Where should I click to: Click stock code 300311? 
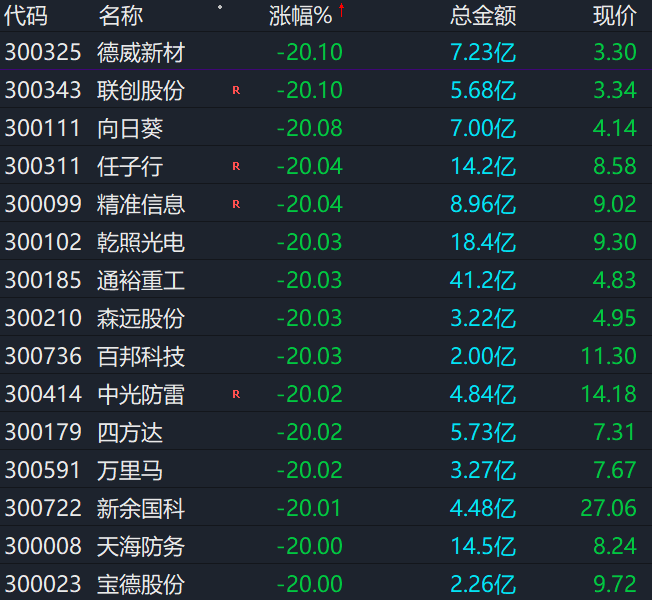pyautogui.click(x=42, y=166)
